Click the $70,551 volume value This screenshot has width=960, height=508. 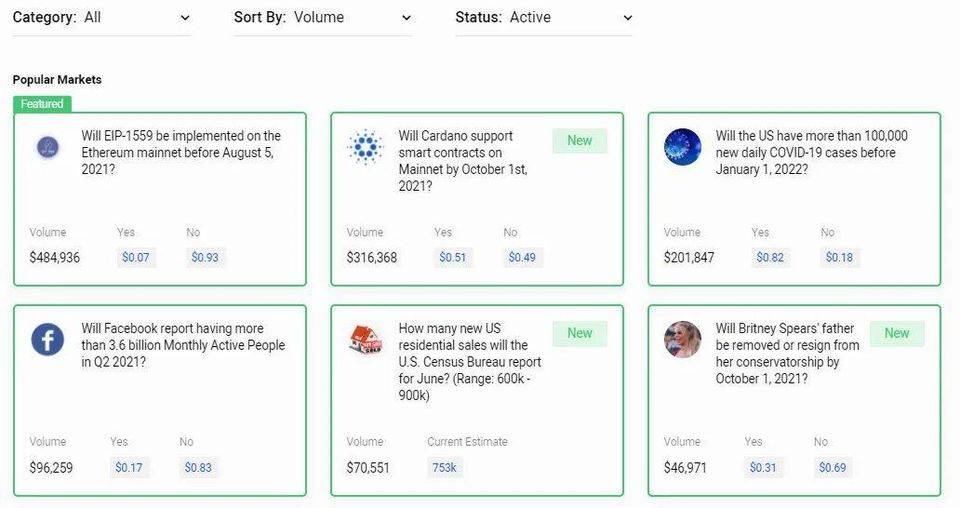[x=368, y=468]
